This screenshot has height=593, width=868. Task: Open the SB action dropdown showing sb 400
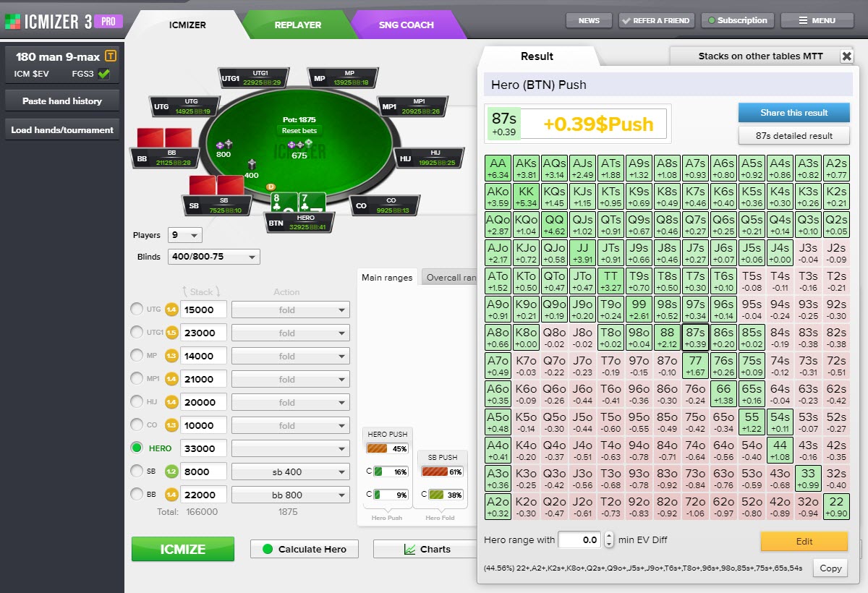290,472
